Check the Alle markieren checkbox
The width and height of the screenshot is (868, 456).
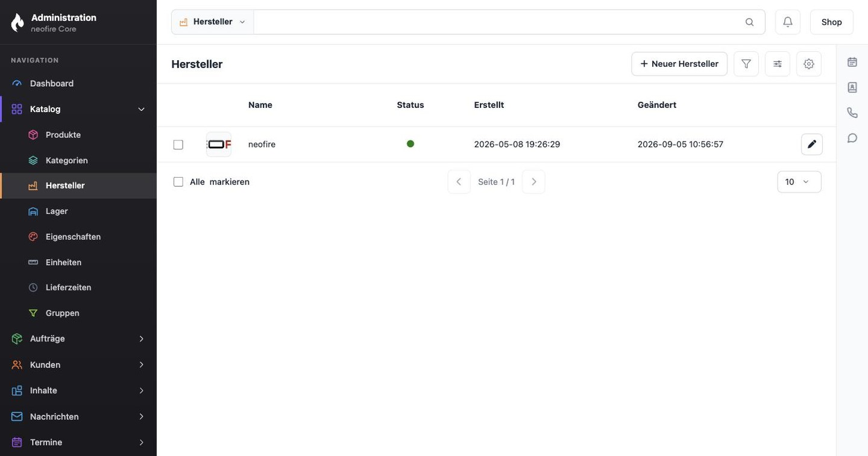click(x=178, y=182)
